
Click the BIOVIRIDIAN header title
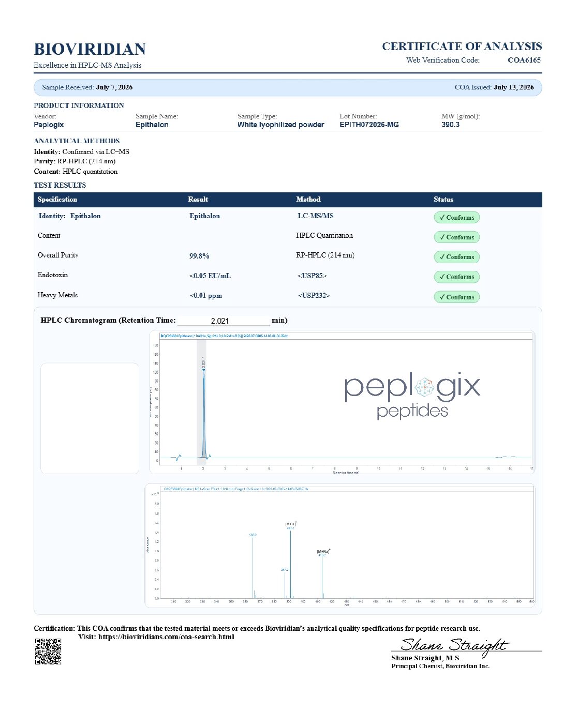pyautogui.click(x=90, y=50)
